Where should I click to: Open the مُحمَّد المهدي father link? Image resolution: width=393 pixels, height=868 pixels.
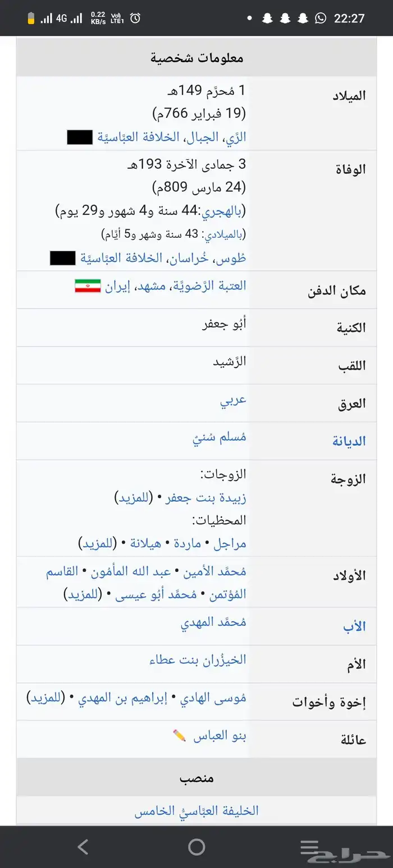(213, 622)
